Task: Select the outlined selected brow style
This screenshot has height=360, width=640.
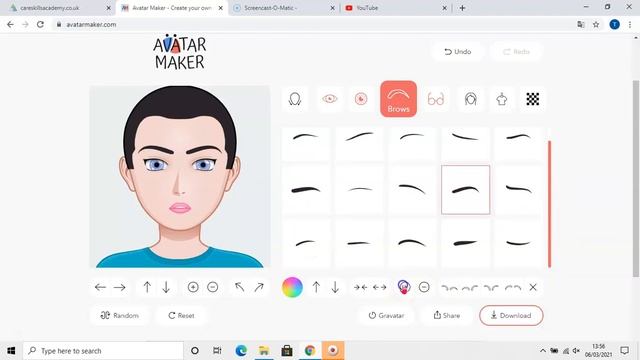Action: click(465, 190)
